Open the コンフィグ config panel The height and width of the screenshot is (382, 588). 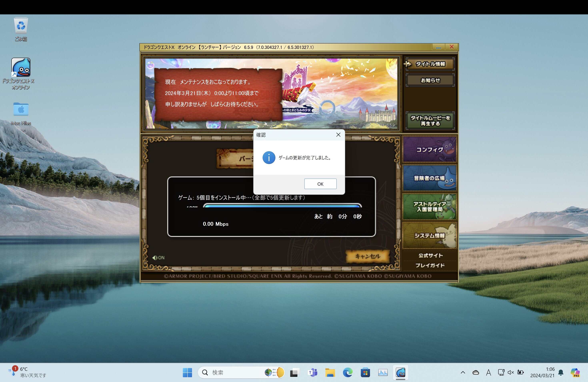(x=430, y=149)
